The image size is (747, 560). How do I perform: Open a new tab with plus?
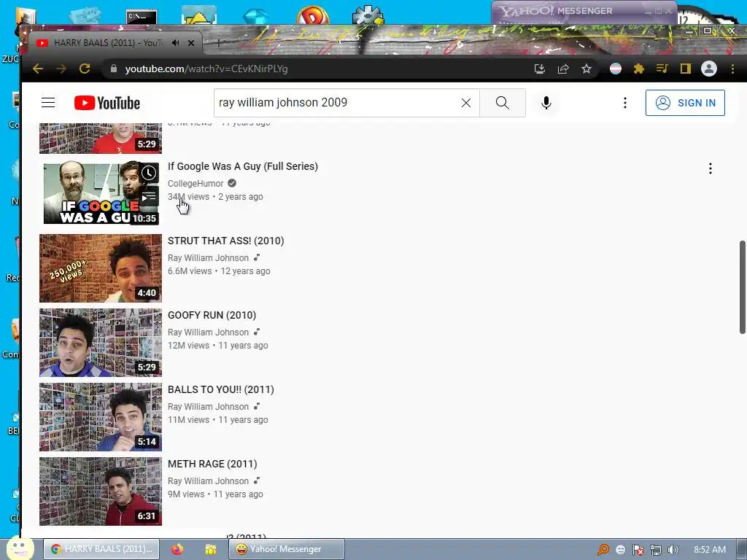point(218,43)
